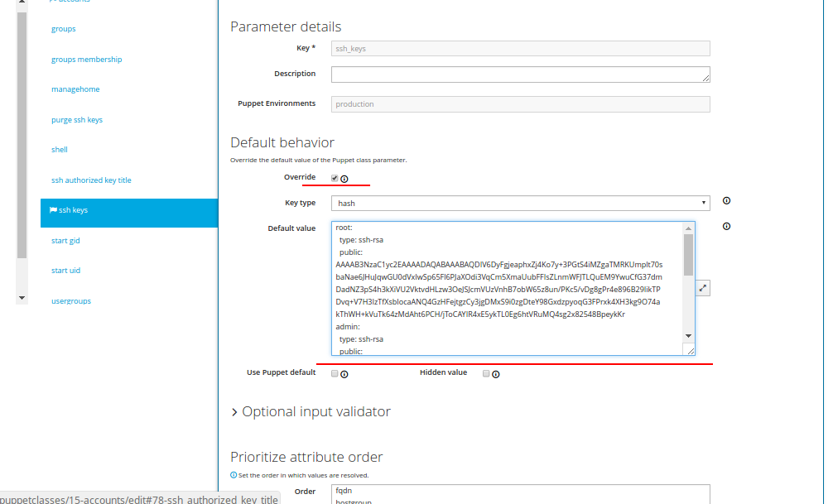Open the usergroups parameter
The width and height of the screenshot is (833, 504).
(x=71, y=301)
